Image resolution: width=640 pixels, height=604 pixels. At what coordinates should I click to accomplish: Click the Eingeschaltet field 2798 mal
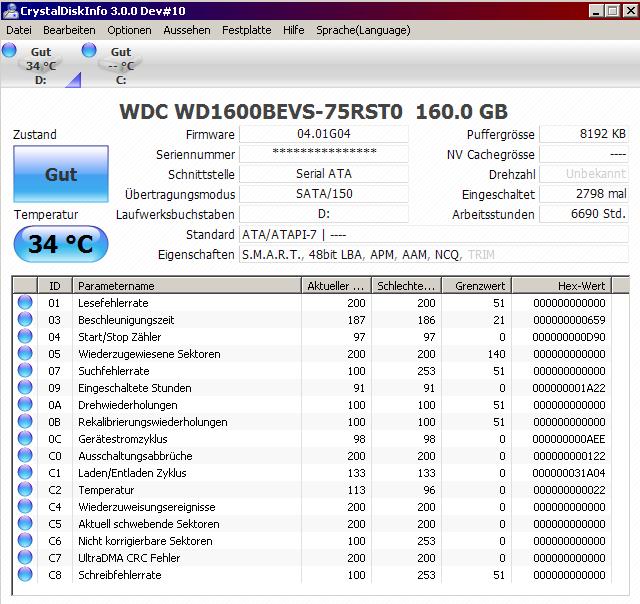(584, 194)
